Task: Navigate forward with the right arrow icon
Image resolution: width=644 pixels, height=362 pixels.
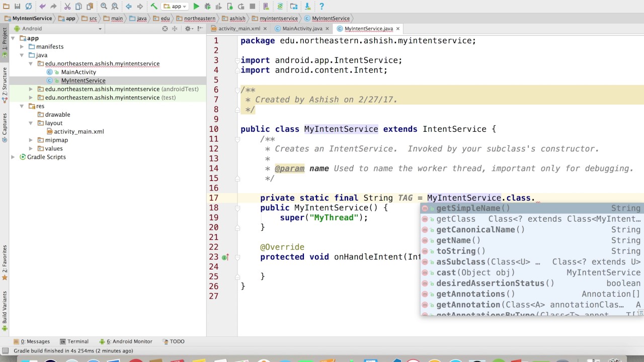Action: click(140, 7)
